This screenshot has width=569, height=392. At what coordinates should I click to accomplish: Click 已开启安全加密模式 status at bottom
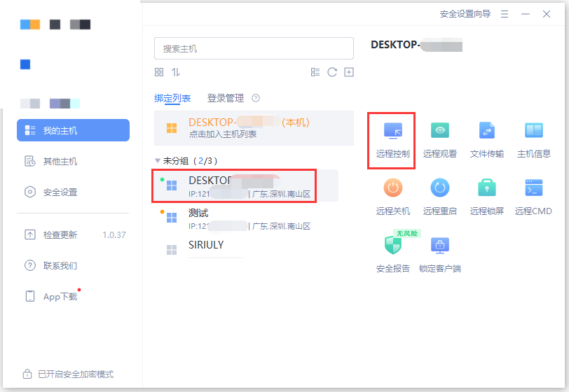coord(68,374)
